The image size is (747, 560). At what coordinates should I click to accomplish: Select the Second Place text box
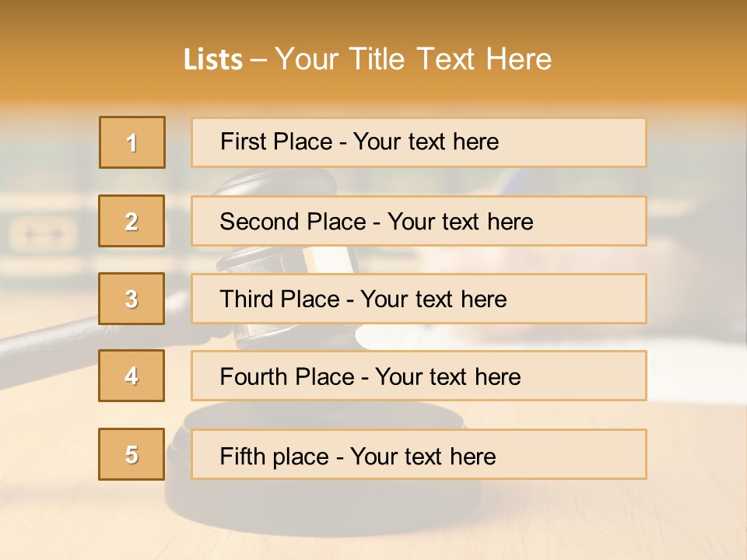(419, 221)
